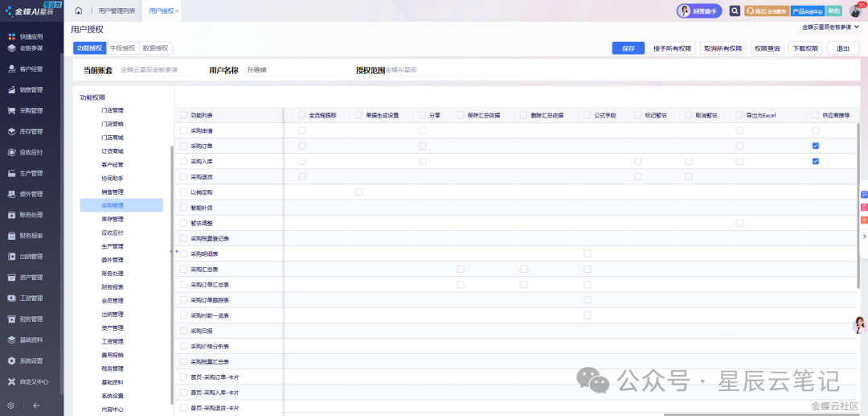The image size is (868, 416).
Task: Click the search magnifier icon
Action: tap(735, 11)
